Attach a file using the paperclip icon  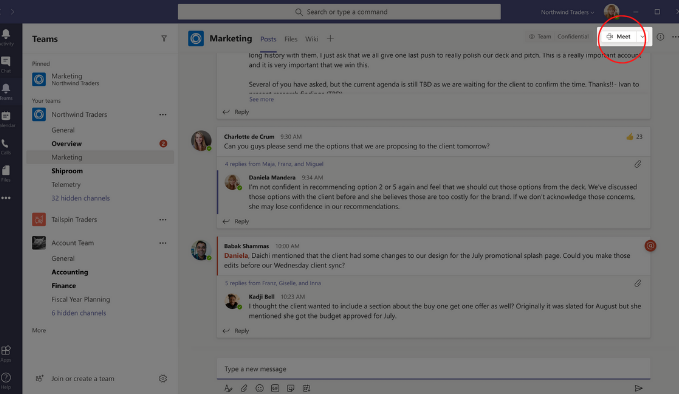pos(244,388)
